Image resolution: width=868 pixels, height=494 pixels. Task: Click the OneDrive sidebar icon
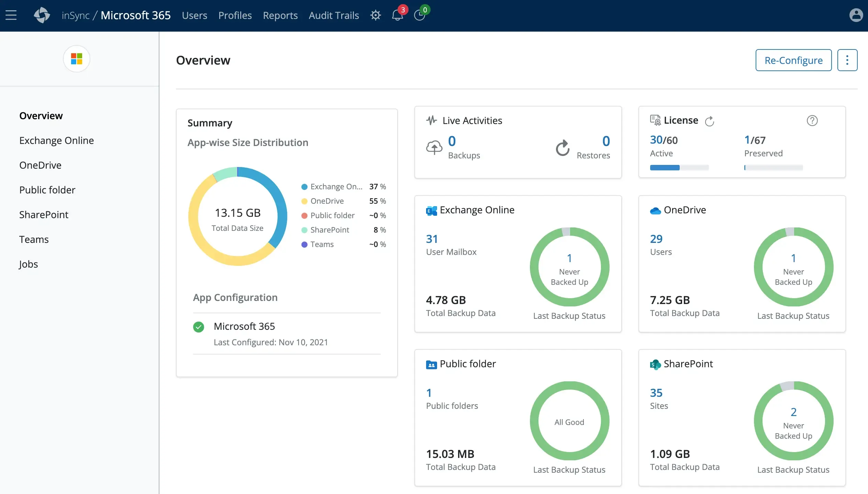coord(40,165)
